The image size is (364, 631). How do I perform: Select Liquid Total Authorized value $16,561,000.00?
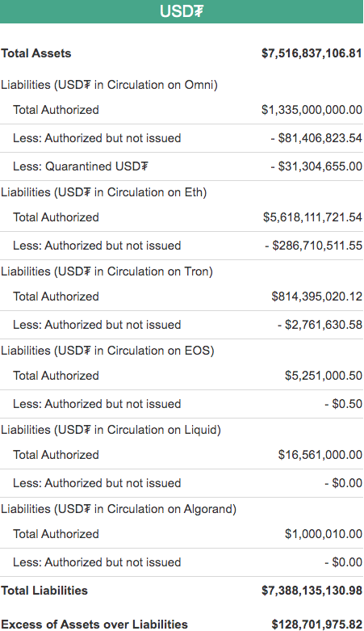(x=320, y=455)
